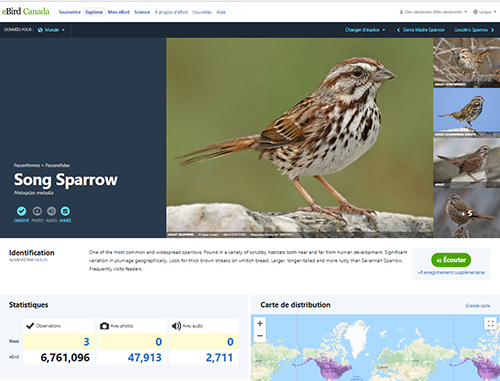Expand the Monde region dropdown

(51, 30)
